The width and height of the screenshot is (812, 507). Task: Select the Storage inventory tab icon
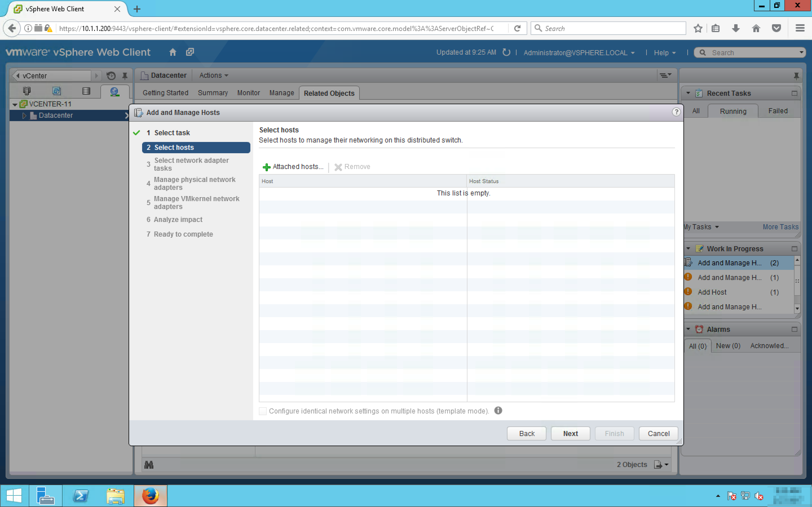pos(86,91)
